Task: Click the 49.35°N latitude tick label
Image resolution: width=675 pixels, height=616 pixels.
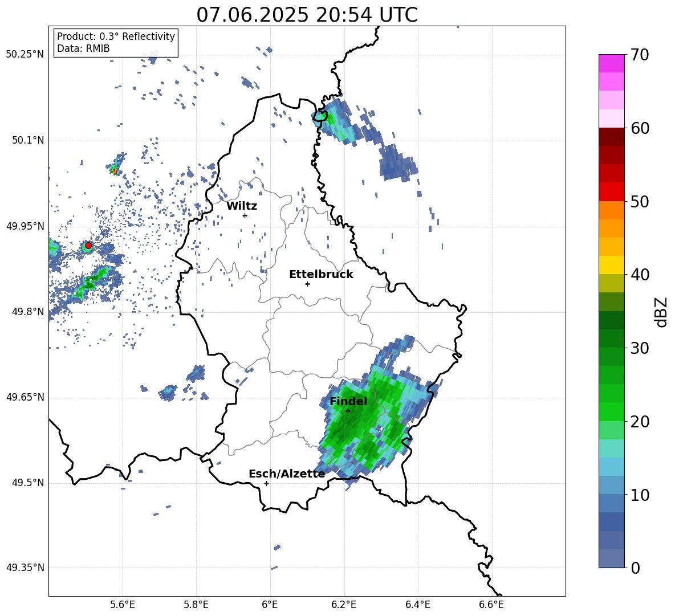Action: coord(25,568)
